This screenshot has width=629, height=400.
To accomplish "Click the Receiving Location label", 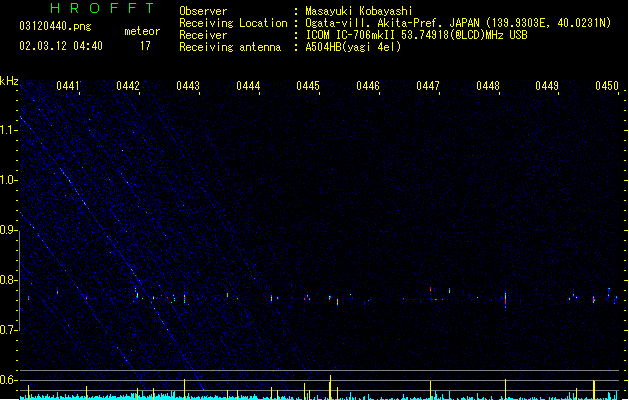I will (x=233, y=23).
